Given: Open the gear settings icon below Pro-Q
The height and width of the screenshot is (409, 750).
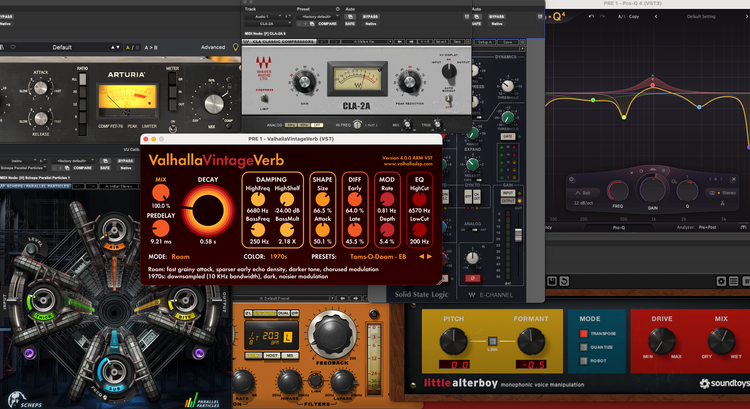Looking at the screenshot, I should click(721, 281).
